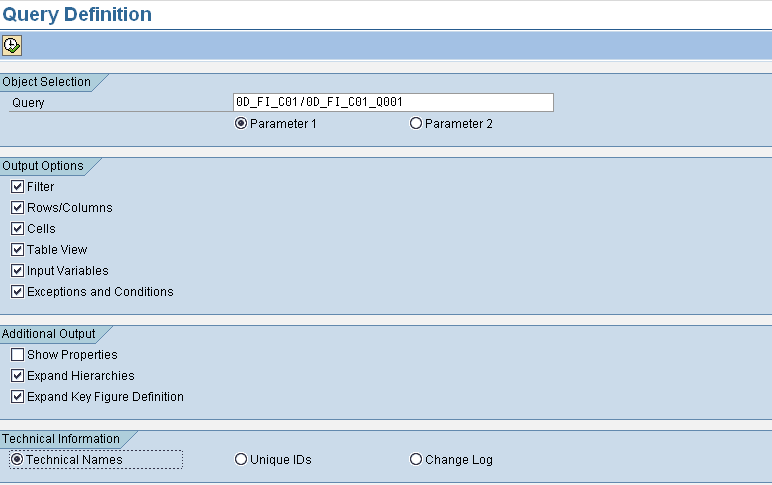The height and width of the screenshot is (485, 772).
Task: Disable the Cells output option
Action: (17, 229)
